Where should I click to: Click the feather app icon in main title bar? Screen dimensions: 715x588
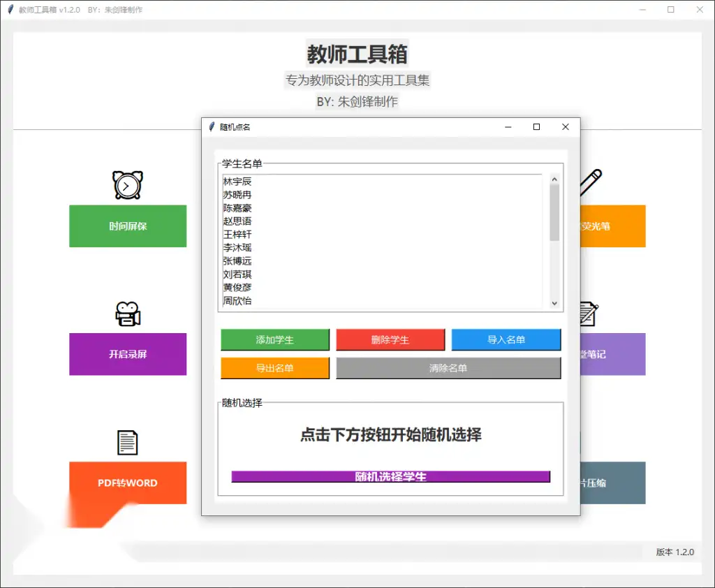(x=11, y=10)
